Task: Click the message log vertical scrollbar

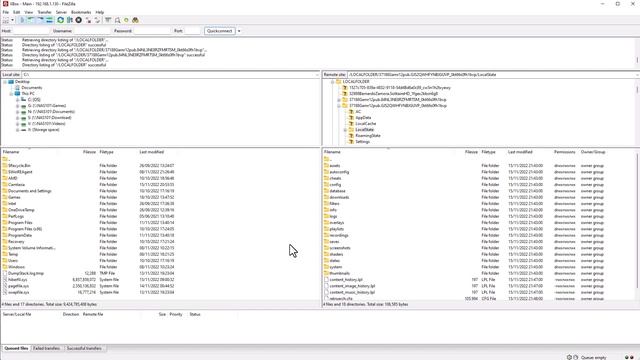Action: click(x=637, y=53)
